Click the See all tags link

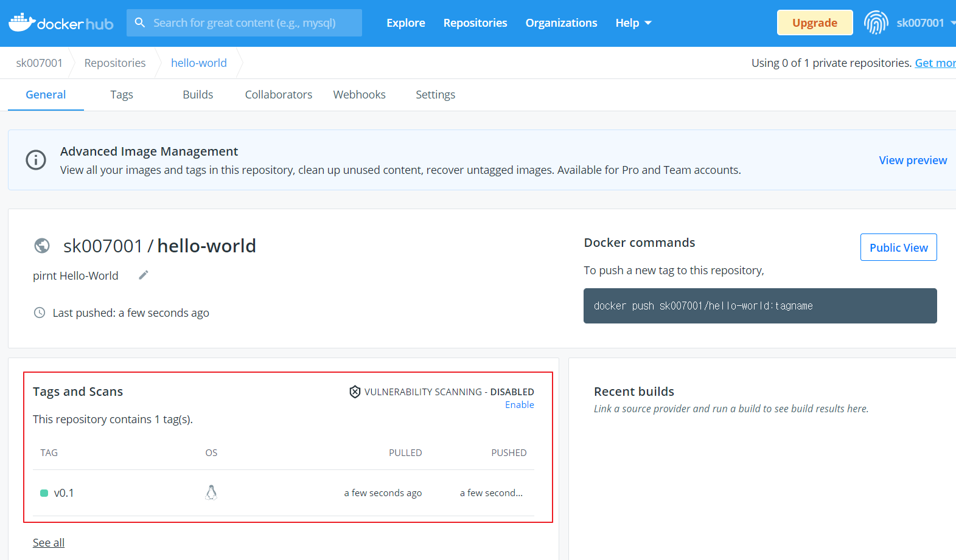(49, 542)
